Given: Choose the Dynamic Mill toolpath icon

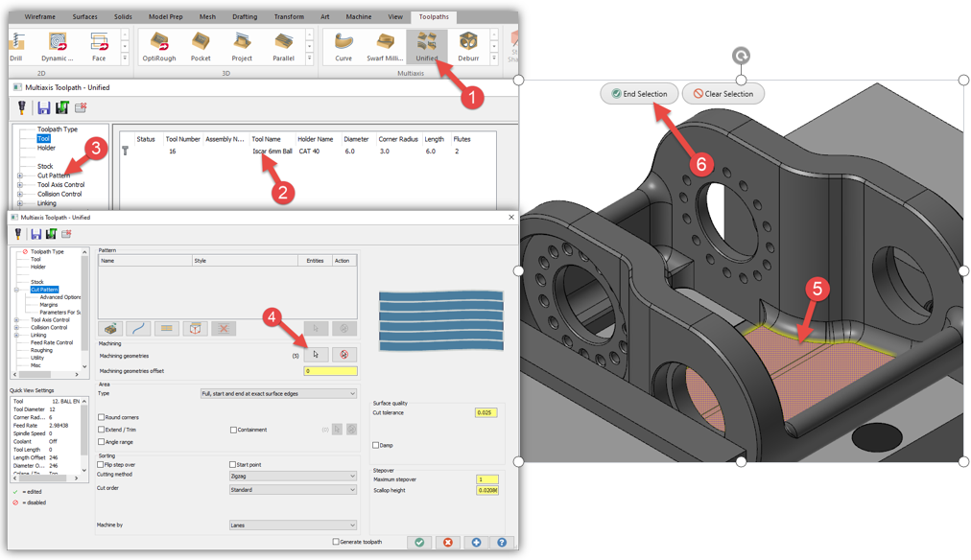Looking at the screenshot, I should click(58, 46).
